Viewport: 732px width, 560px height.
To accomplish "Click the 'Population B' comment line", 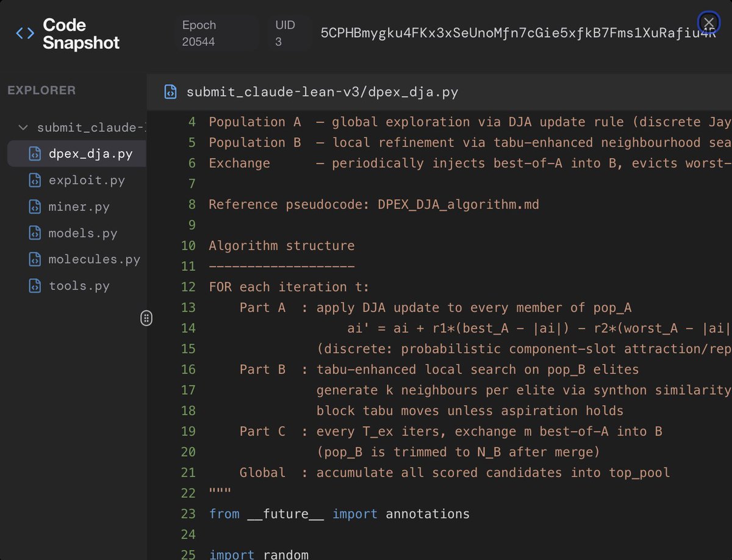I will [x=470, y=142].
